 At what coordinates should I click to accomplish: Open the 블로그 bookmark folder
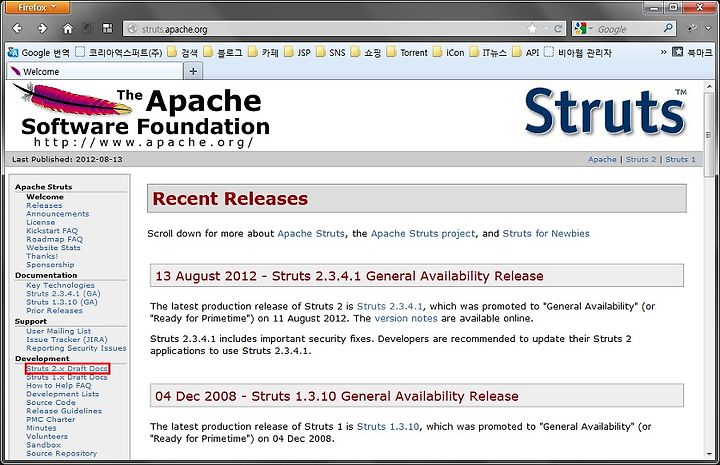[223, 52]
